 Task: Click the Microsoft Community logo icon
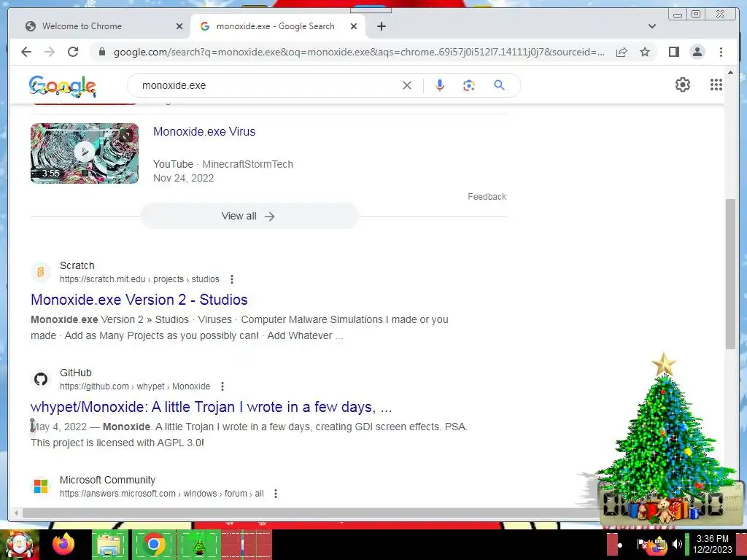41,486
